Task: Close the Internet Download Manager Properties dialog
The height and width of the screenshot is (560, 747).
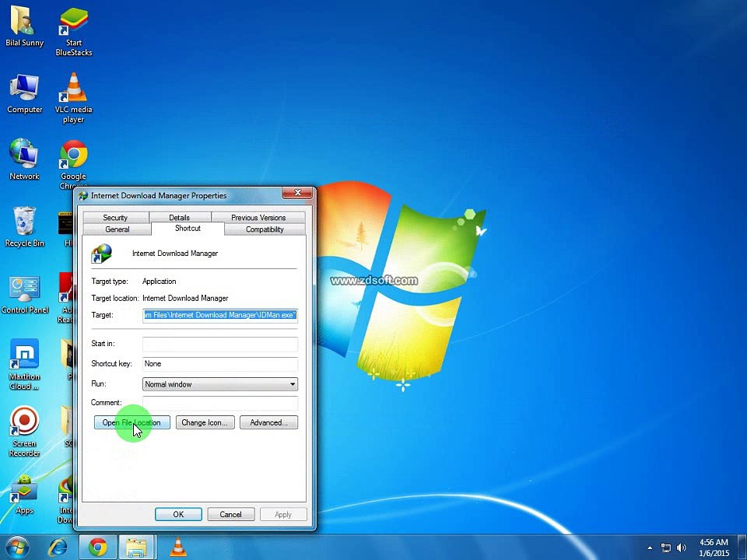Action: (x=298, y=192)
